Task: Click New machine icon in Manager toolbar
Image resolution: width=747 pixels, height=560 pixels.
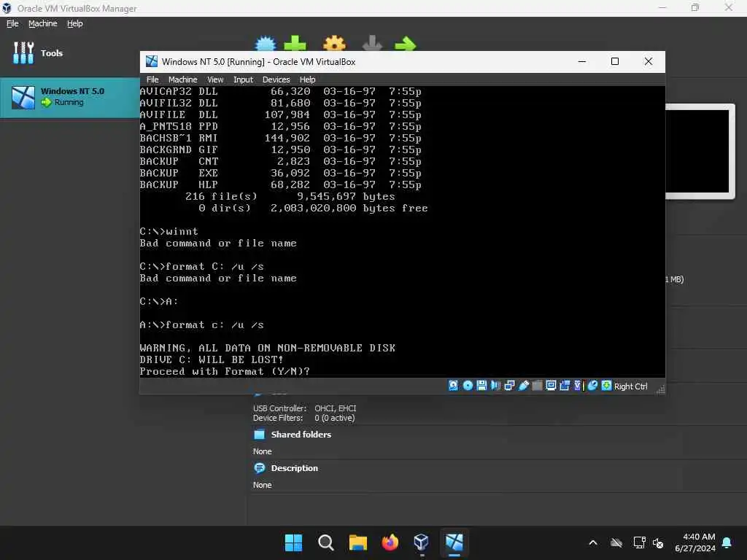Action: pyautogui.click(x=266, y=43)
